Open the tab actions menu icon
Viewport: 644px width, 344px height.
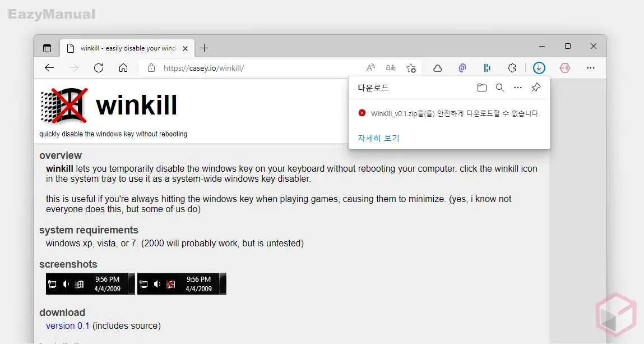click(x=47, y=48)
